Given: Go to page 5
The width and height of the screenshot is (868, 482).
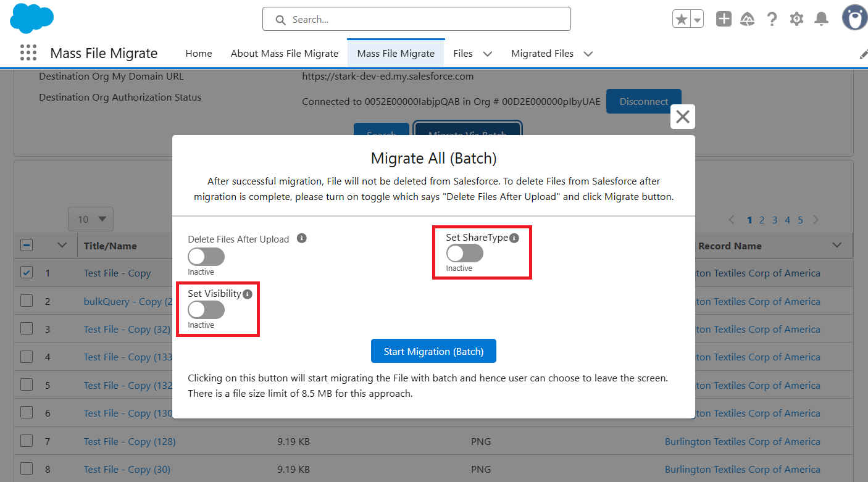Looking at the screenshot, I should pyautogui.click(x=801, y=220).
